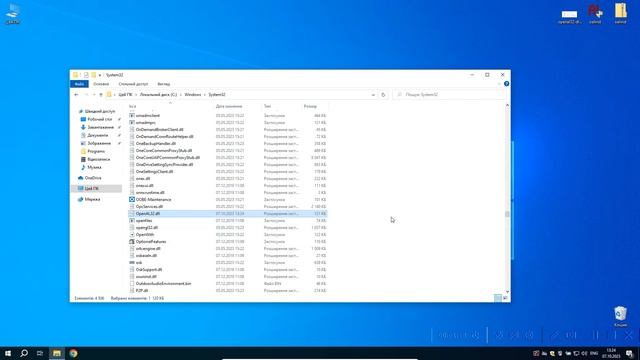640x360 pixels.
Task: Click the scrollbar down arrow
Action: click(507, 291)
